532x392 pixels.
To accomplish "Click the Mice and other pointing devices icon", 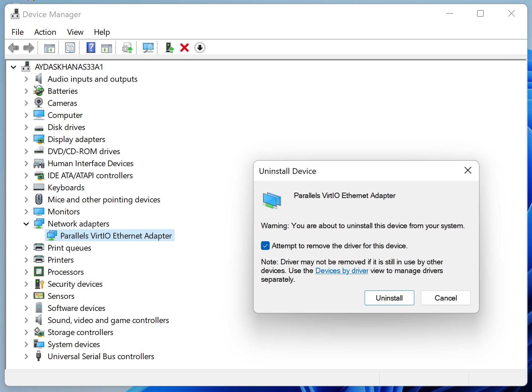I will pos(39,199).
